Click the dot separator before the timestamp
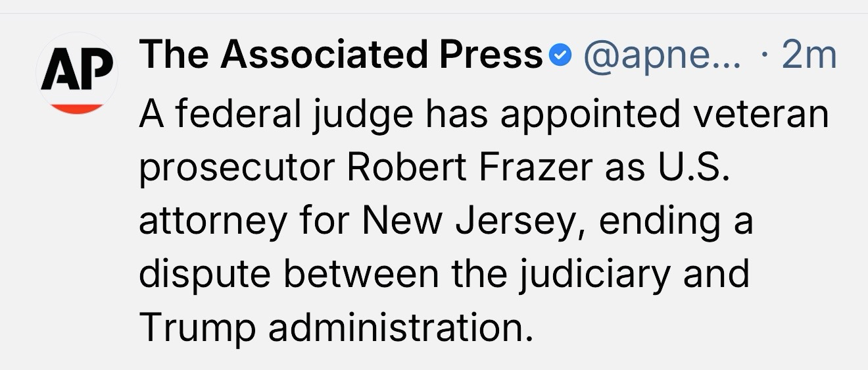The width and height of the screenshot is (868, 370). (763, 56)
